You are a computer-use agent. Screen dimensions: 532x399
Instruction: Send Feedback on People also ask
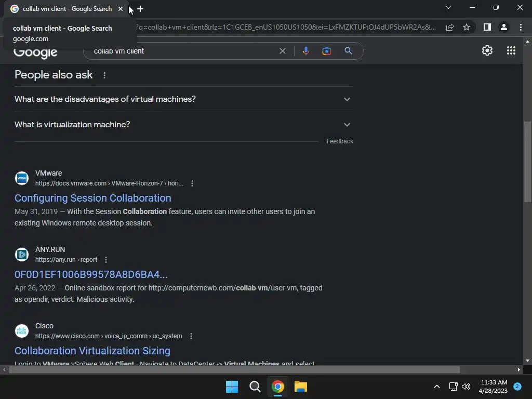tap(340, 141)
